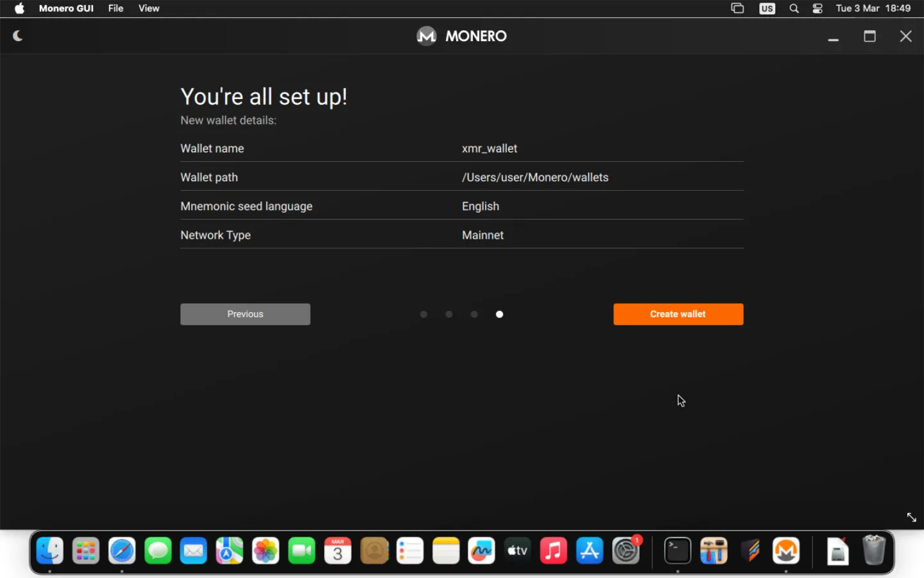Click Create wallet button

point(678,314)
